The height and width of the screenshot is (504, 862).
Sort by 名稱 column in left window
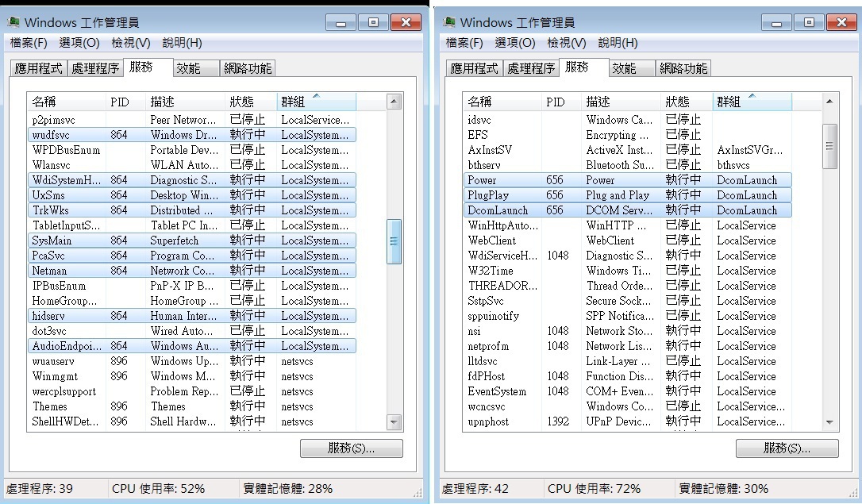(67, 102)
